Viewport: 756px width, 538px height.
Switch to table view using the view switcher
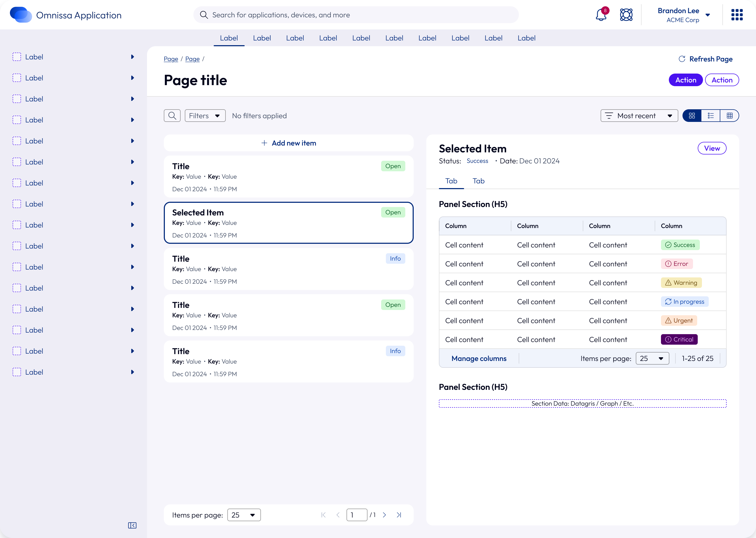pyautogui.click(x=730, y=115)
